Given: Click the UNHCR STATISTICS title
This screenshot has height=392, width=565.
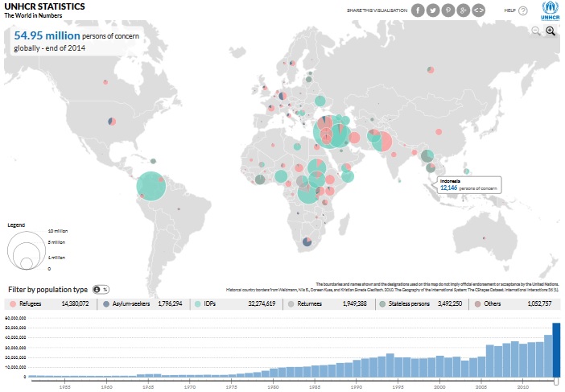Looking at the screenshot, I should click(x=43, y=6).
